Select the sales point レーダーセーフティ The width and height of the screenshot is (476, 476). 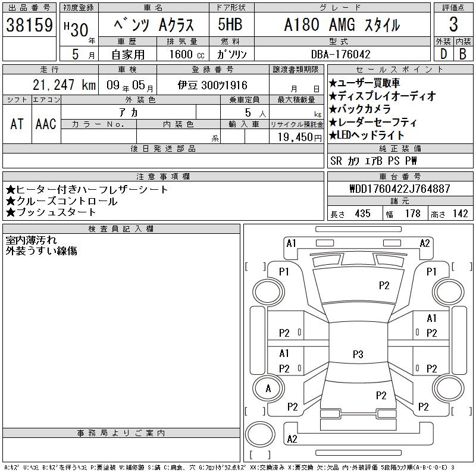373,122
